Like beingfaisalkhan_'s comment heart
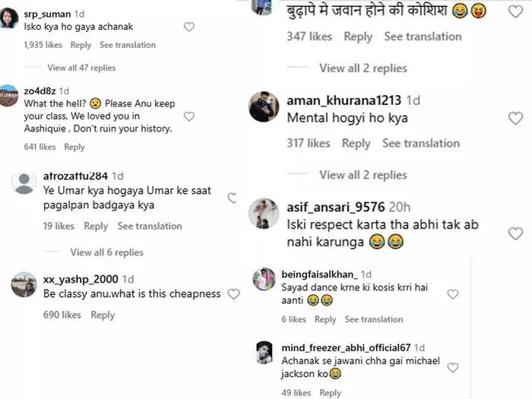Viewport: 532px width, 399px height. [x=453, y=294]
